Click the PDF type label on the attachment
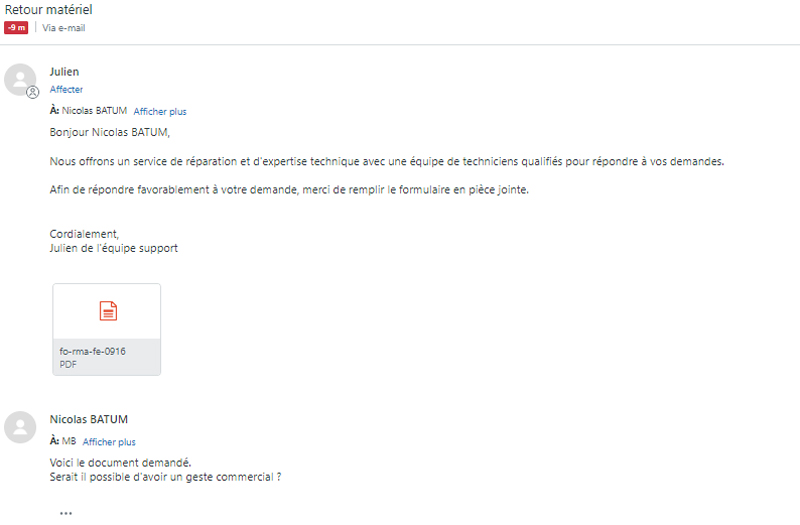The width and height of the screenshot is (800, 525). coord(68,364)
